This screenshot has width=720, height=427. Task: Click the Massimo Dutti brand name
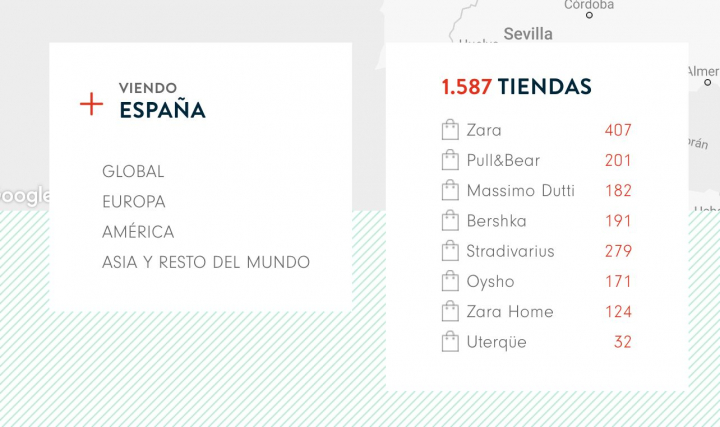(520, 190)
